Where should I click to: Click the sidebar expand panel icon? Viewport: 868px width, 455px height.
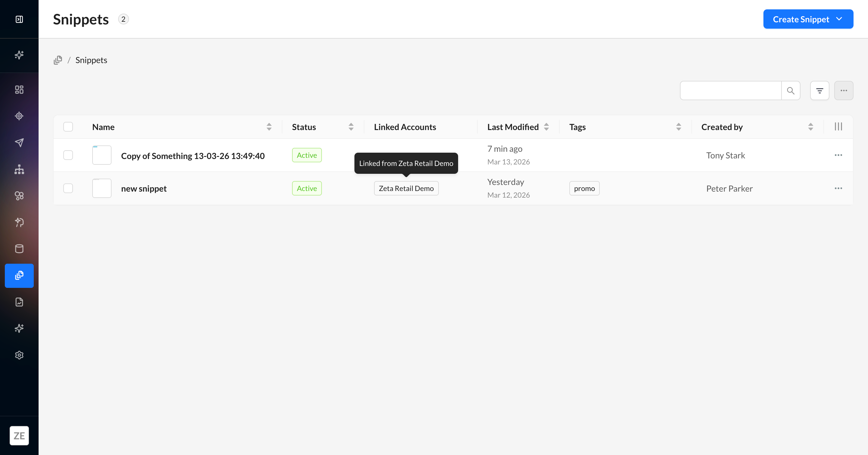click(x=19, y=19)
